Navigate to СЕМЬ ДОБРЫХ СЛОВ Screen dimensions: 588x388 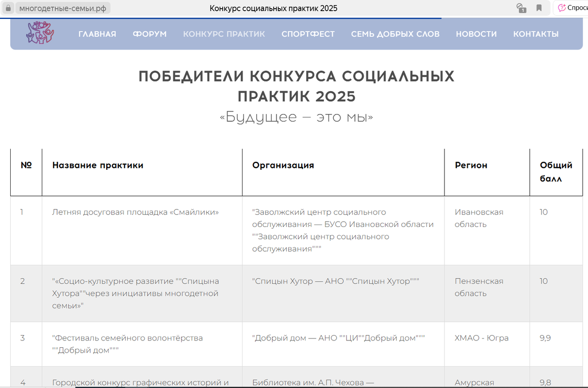[x=395, y=34]
